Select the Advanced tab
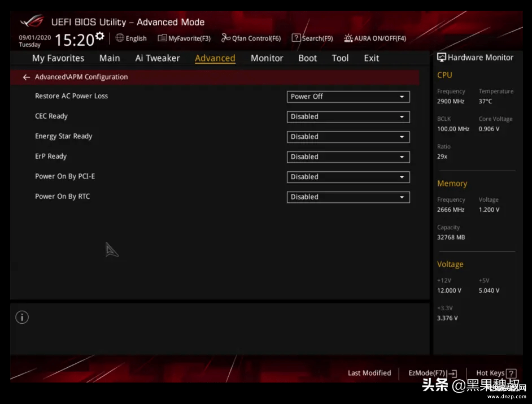The width and height of the screenshot is (532, 404). (x=215, y=58)
